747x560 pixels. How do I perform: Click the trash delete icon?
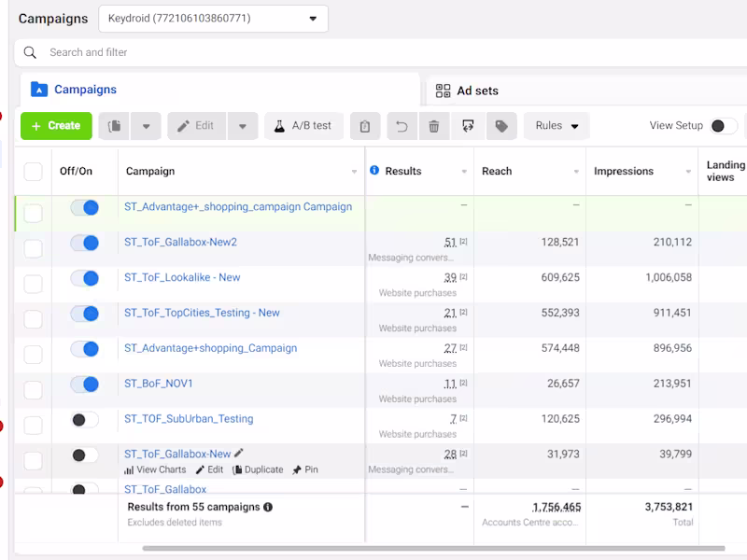(x=434, y=126)
